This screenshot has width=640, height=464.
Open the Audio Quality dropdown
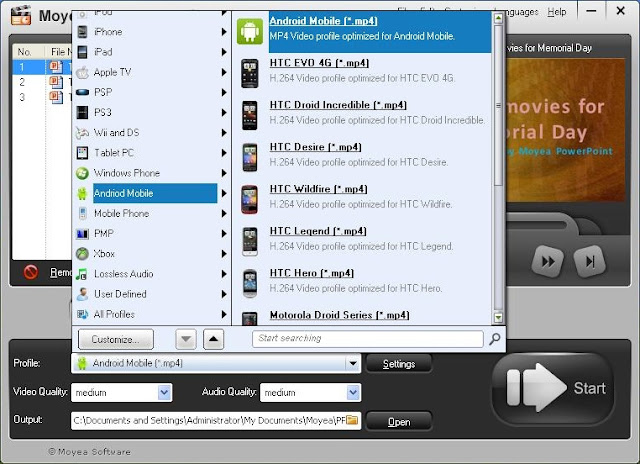pyautogui.click(x=353, y=393)
